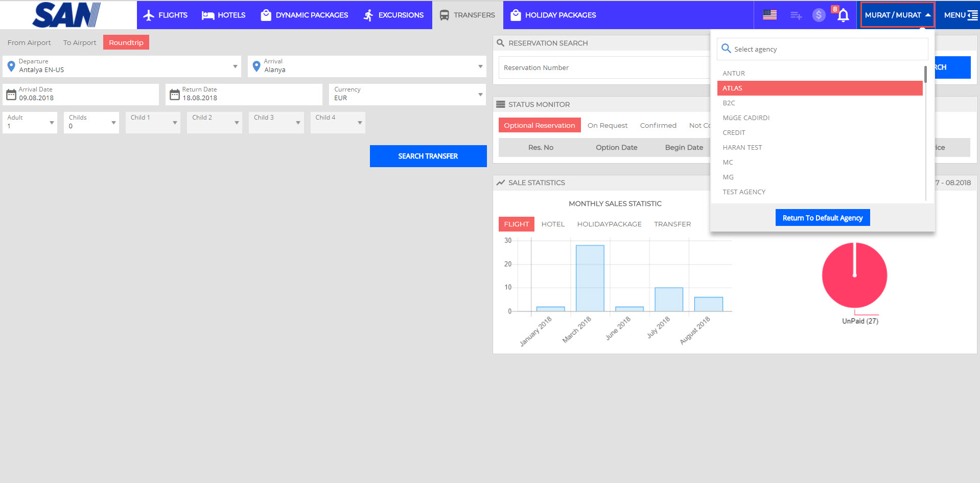Click the SAN logo

pos(66,15)
